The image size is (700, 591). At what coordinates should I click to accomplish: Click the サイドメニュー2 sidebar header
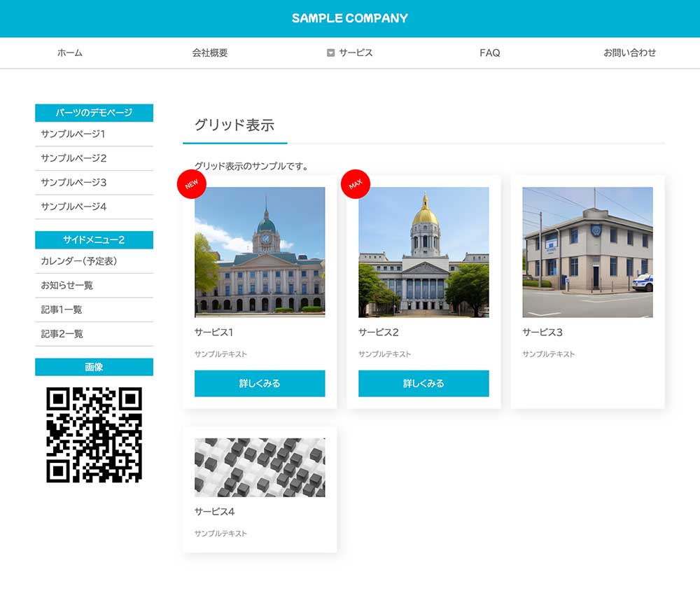94,240
